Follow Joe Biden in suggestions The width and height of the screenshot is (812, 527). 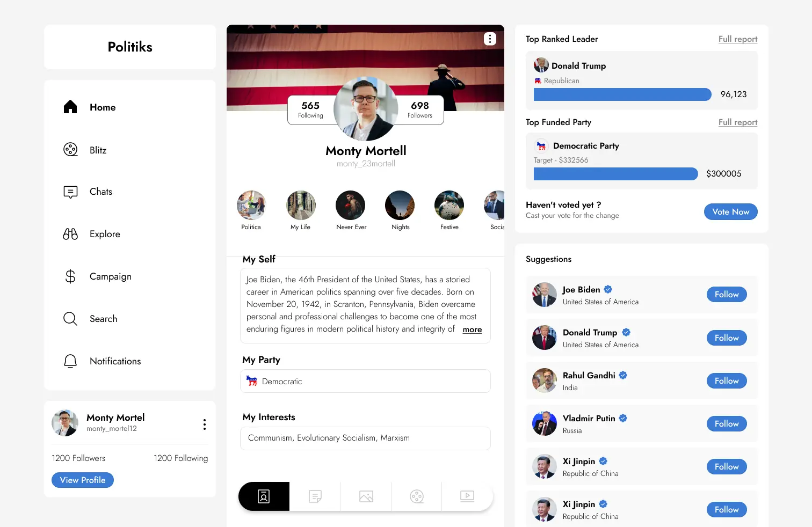726,294
